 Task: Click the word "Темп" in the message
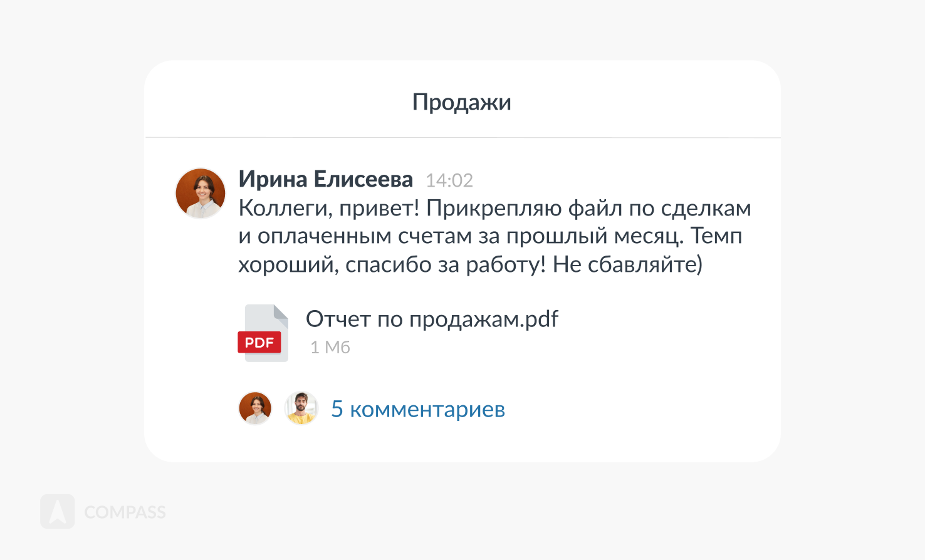(716, 236)
